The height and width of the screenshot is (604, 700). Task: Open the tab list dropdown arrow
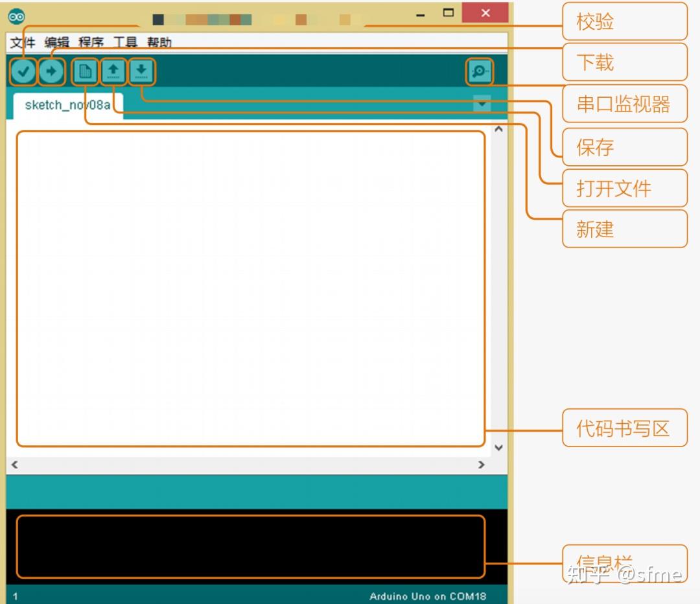[x=482, y=104]
